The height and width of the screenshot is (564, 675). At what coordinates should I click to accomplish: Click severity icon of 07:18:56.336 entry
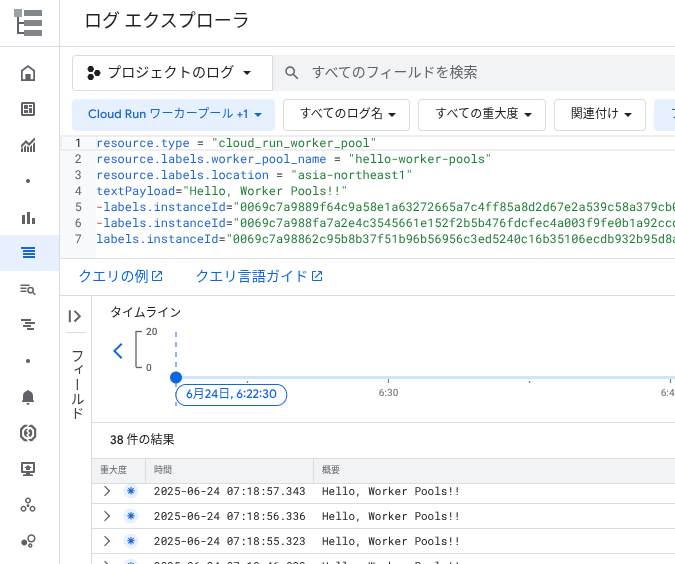131,516
